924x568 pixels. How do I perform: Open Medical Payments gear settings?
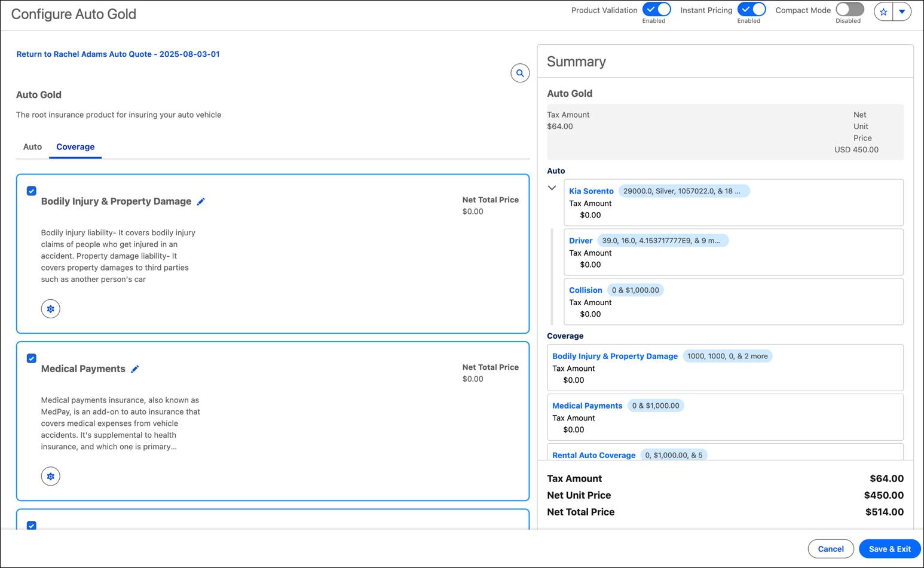tap(51, 476)
